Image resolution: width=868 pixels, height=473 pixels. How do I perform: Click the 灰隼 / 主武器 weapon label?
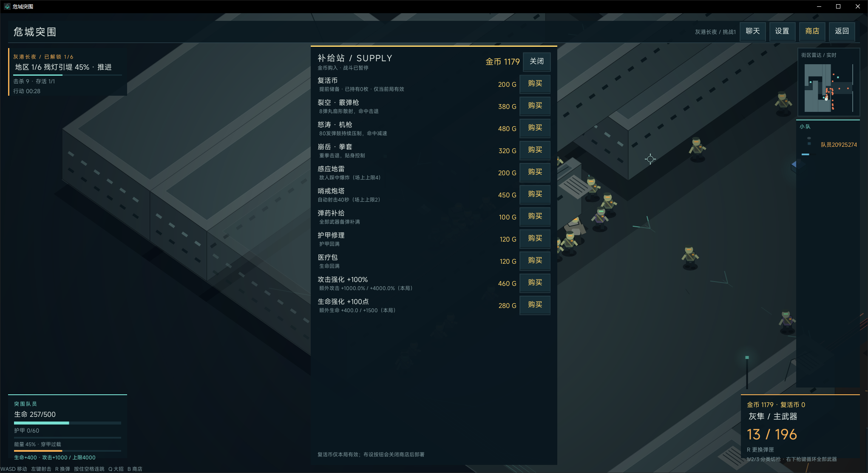[x=773, y=416]
